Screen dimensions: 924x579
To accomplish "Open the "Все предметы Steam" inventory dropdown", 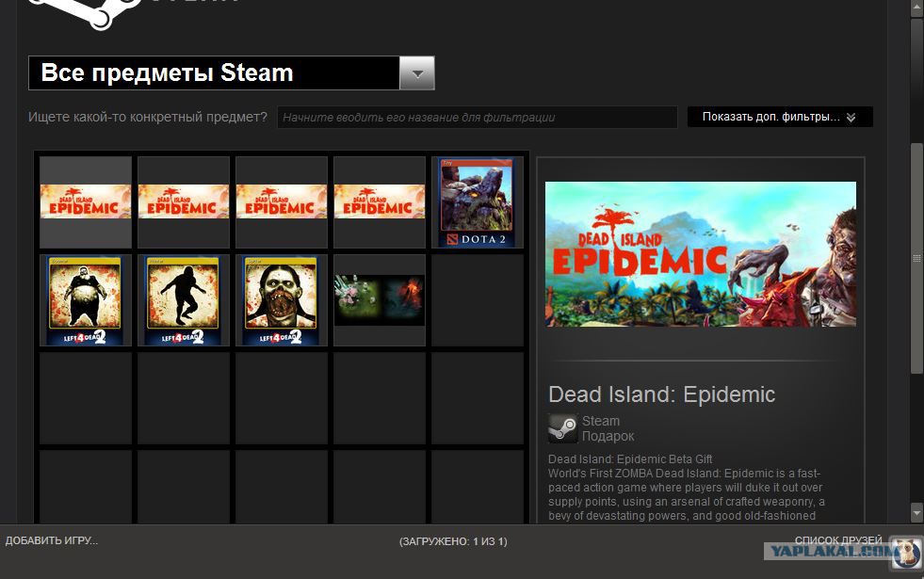I will [231, 73].
